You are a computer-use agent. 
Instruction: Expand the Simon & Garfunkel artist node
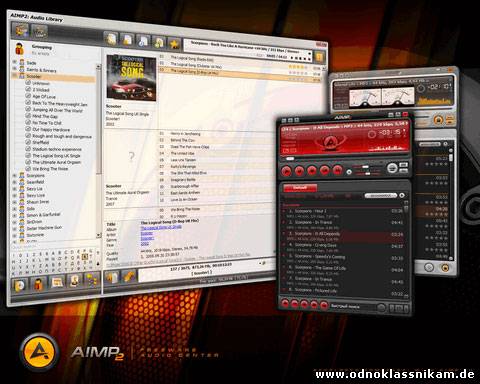[15, 215]
